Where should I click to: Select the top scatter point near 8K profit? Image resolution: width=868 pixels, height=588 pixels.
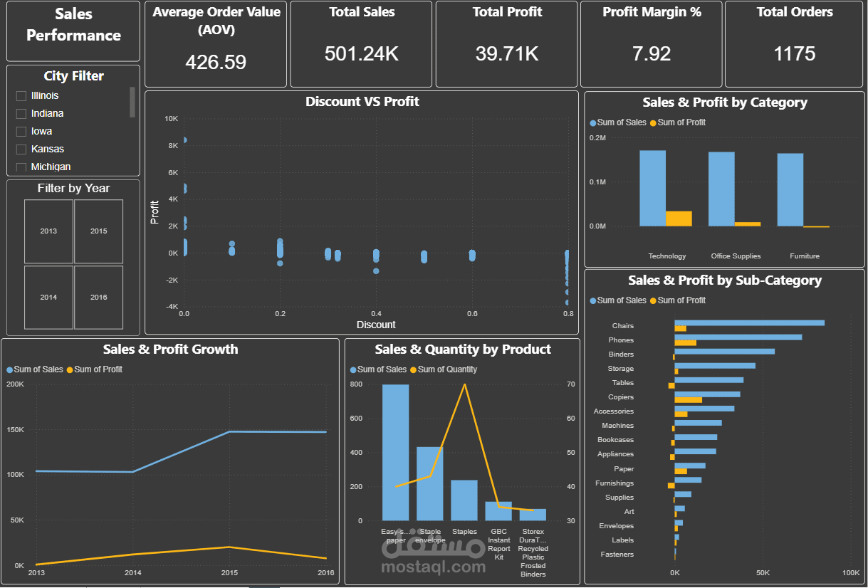click(184, 140)
